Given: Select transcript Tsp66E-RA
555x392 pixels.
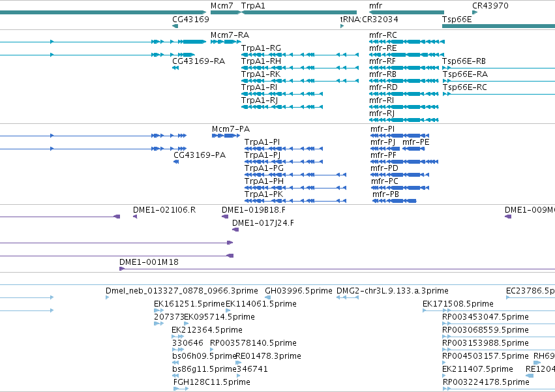Looking at the screenshot, I should 499,81.
